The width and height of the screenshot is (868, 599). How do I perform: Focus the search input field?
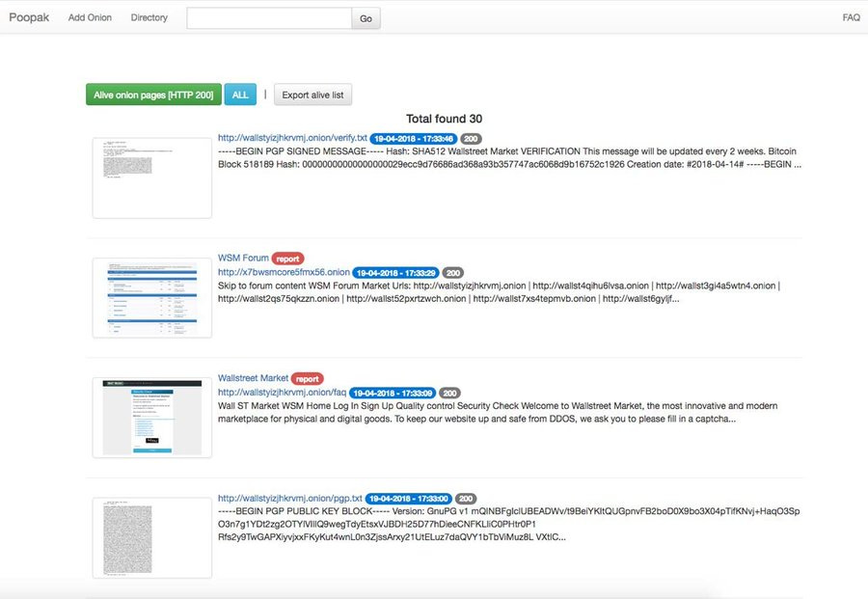point(269,18)
